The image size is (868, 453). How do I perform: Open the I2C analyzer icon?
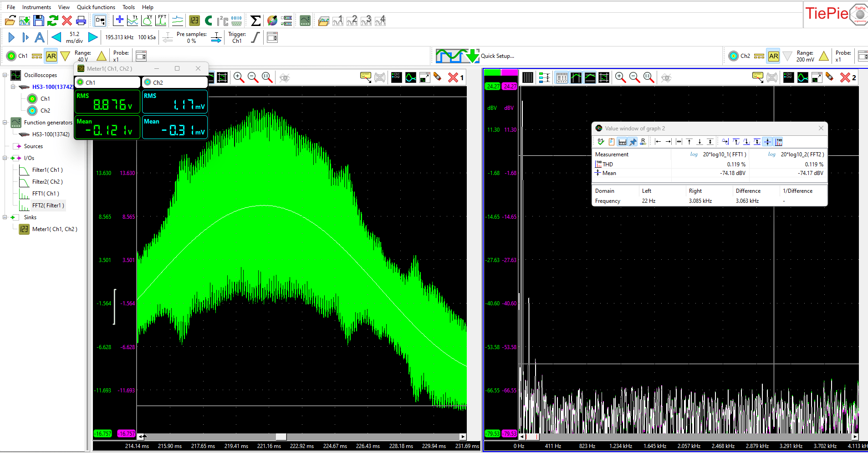pos(222,21)
